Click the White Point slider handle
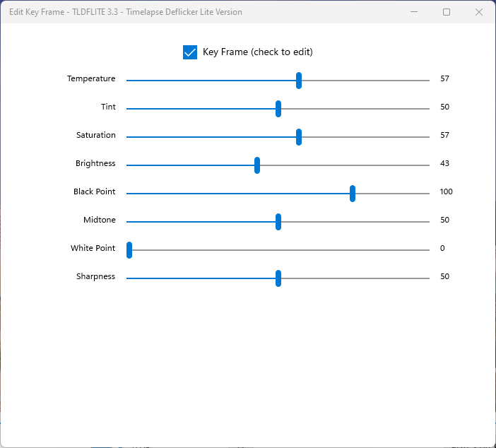496x448 pixels. (x=129, y=250)
